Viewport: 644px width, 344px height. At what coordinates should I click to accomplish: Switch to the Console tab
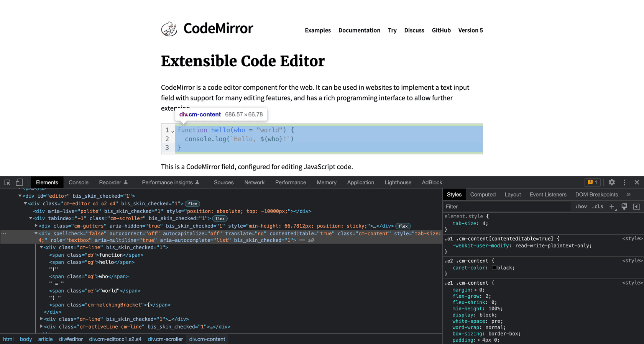coord(79,182)
